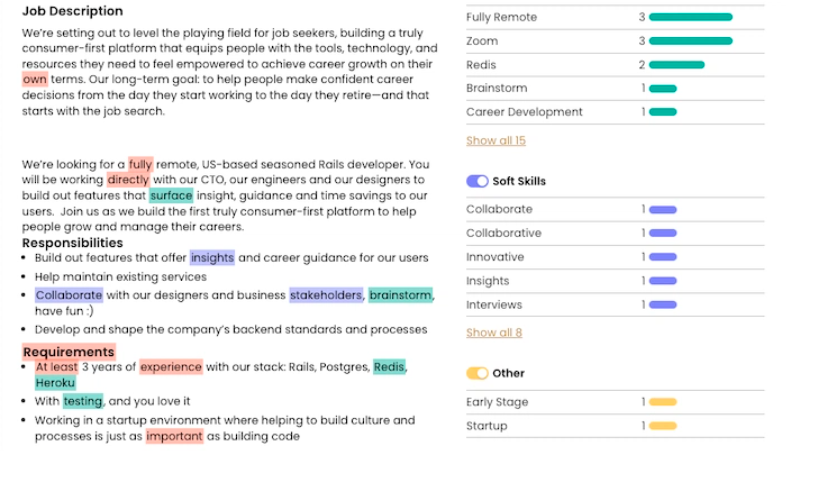Click the highlighted 'testing' keyword
The image size is (822, 480).
point(83,401)
